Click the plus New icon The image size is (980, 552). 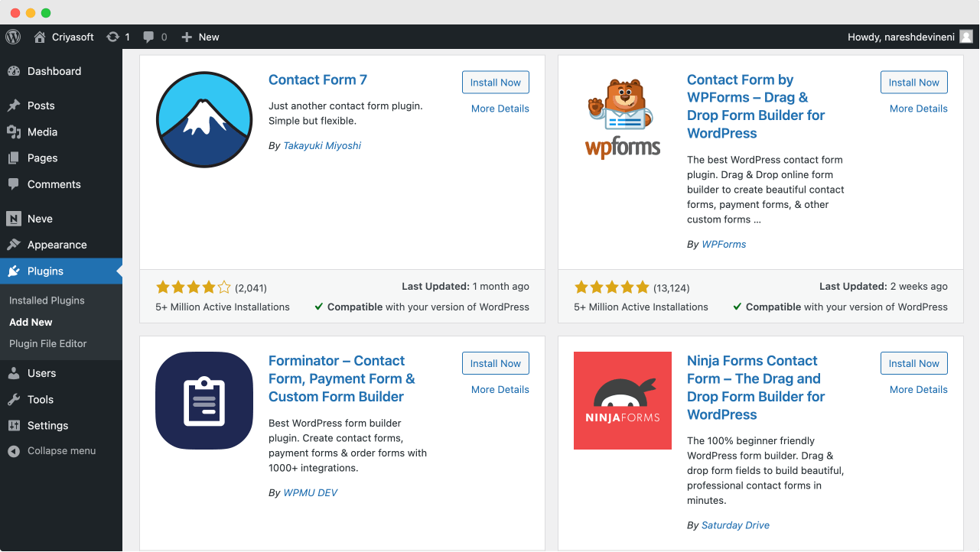tap(187, 37)
